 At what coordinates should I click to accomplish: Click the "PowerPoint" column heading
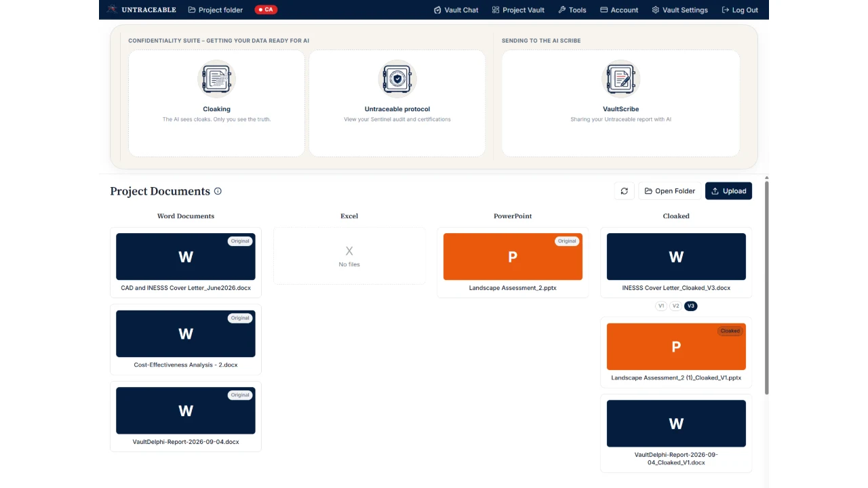pyautogui.click(x=513, y=216)
